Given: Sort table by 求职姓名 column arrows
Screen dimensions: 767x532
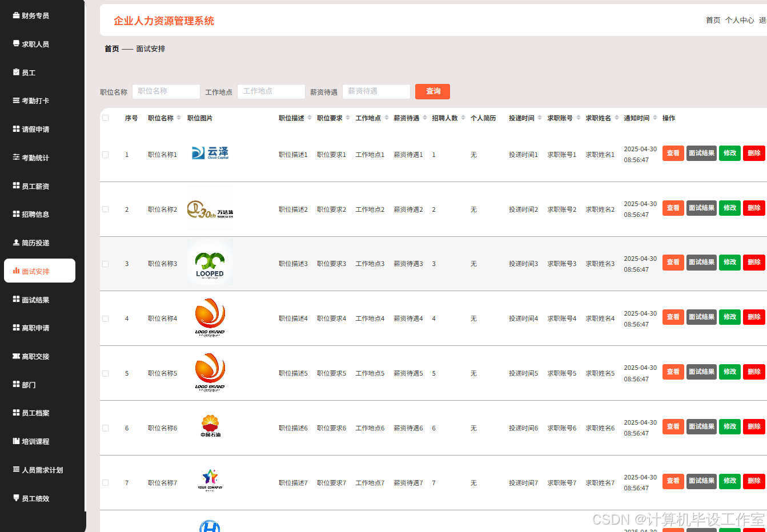Looking at the screenshot, I should tap(617, 118).
